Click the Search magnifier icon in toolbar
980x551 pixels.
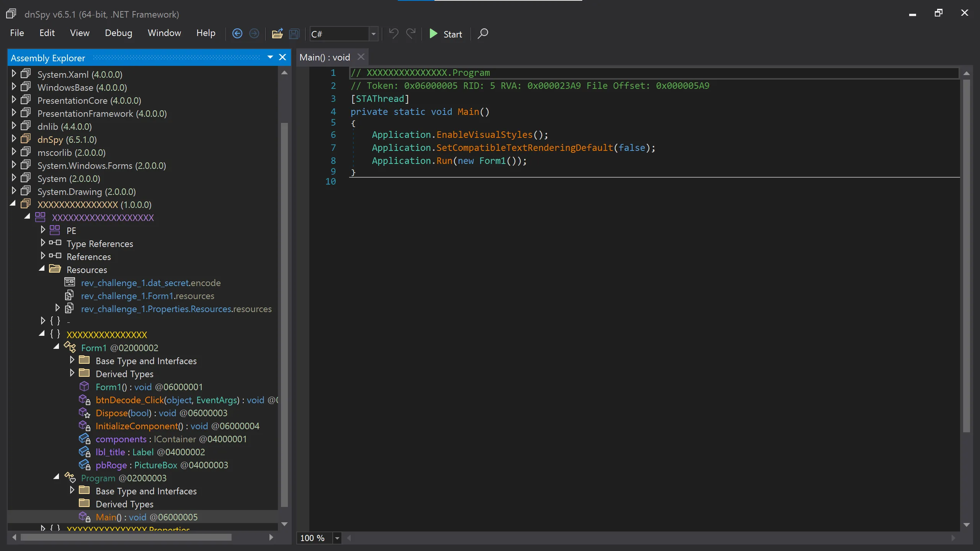coord(483,34)
